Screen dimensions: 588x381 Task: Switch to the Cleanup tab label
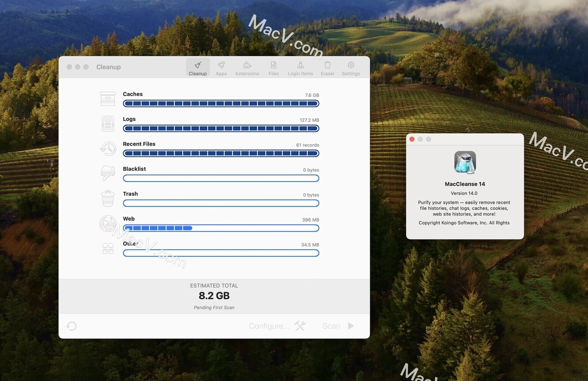(198, 74)
